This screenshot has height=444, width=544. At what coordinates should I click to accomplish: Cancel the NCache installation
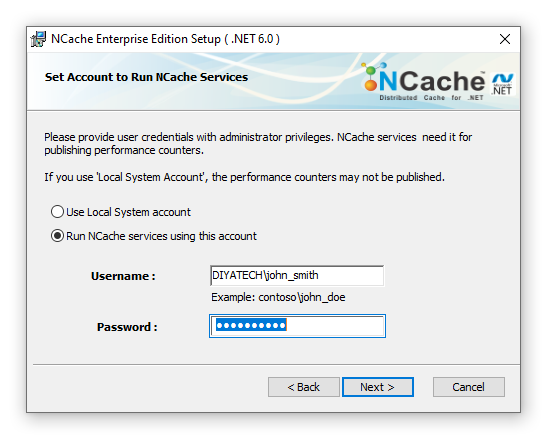[x=469, y=387]
